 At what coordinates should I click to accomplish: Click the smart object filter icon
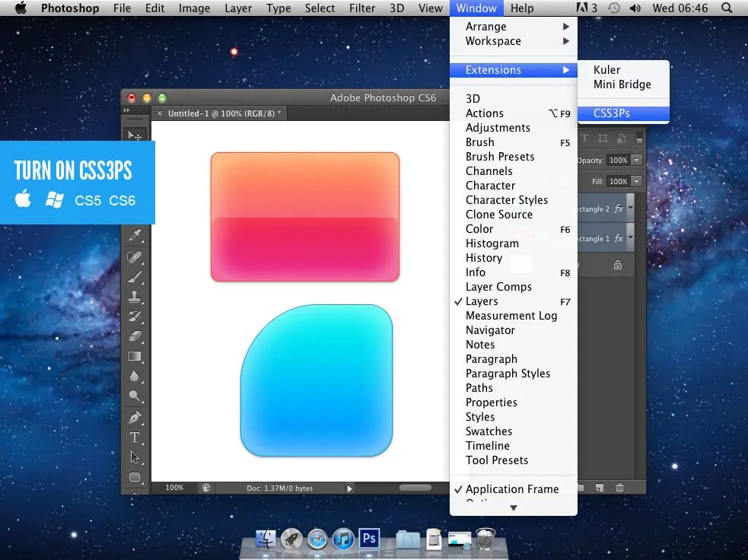click(621, 138)
